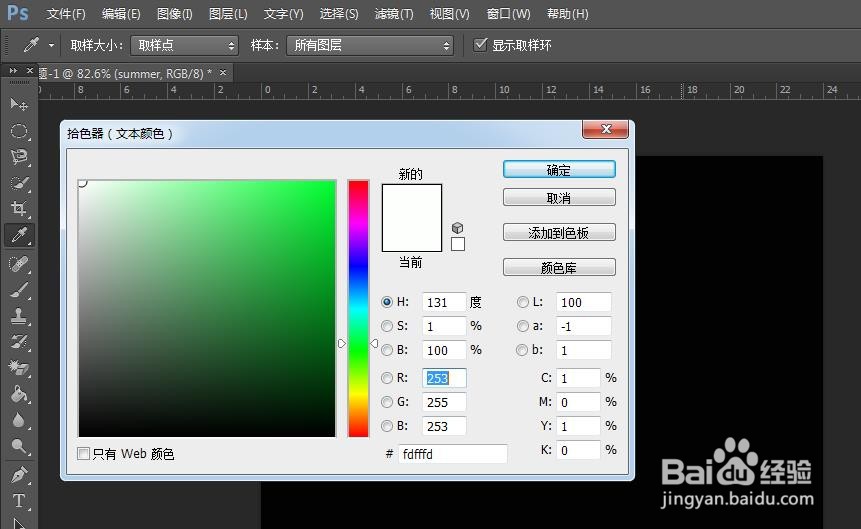Select the Lab a radio button
Image resolution: width=861 pixels, height=529 pixels.
pos(522,326)
